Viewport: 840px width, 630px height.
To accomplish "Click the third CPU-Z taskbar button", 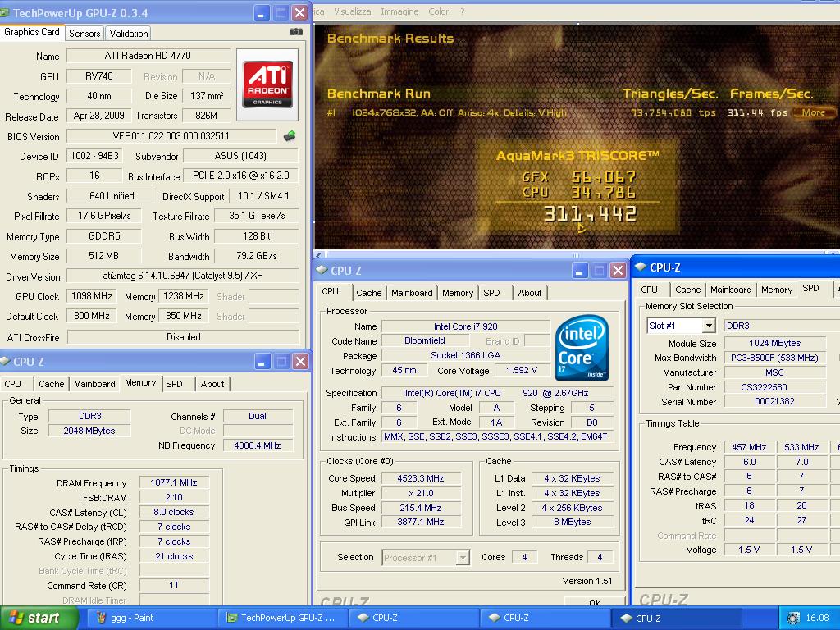I will click(x=675, y=618).
